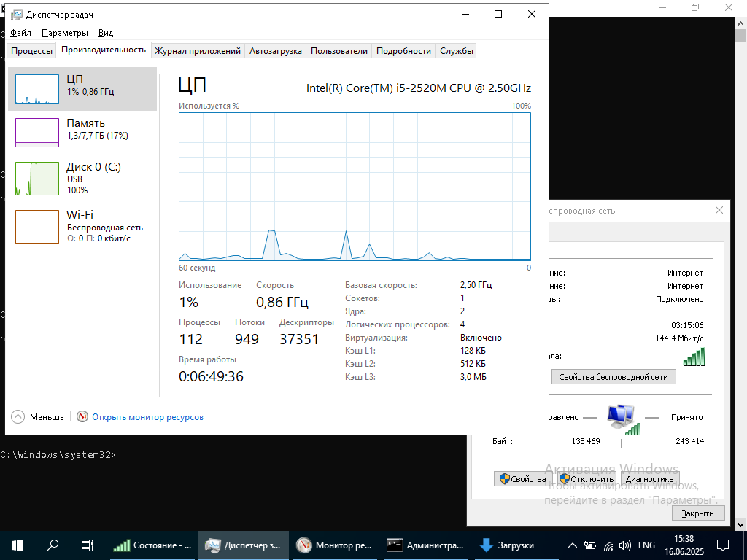
Task: Select the Wi-Fi graph thumbnail
Action: point(37,227)
